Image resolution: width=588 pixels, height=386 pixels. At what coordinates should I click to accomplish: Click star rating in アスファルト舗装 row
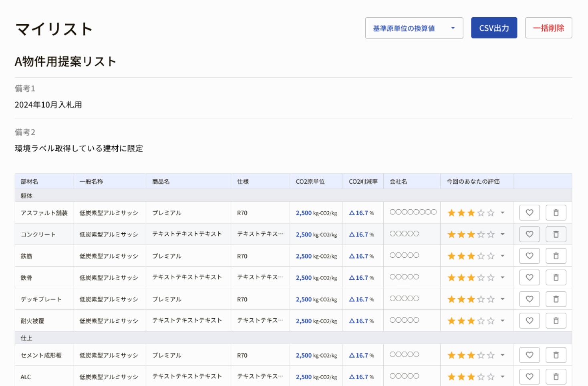[471, 213]
